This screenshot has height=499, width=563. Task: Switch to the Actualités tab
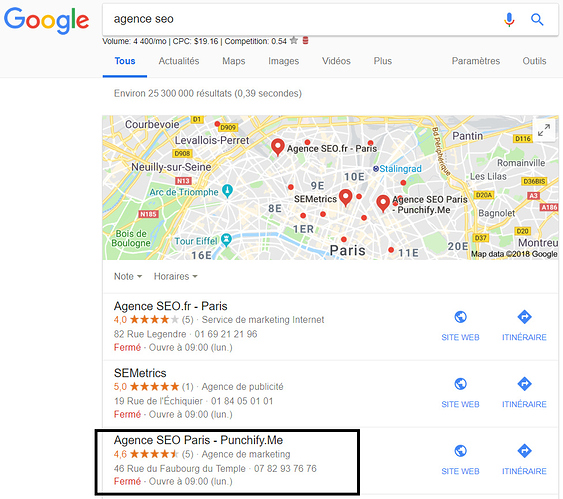coord(179,61)
